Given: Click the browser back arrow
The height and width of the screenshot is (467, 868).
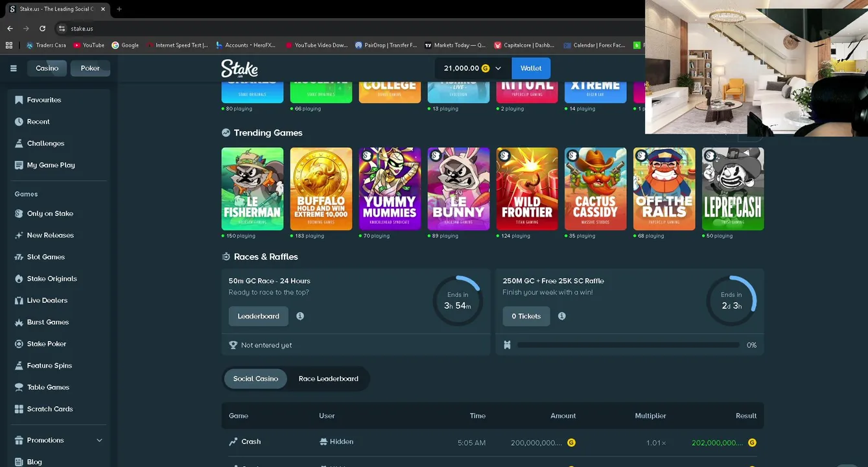Looking at the screenshot, I should (x=10, y=29).
